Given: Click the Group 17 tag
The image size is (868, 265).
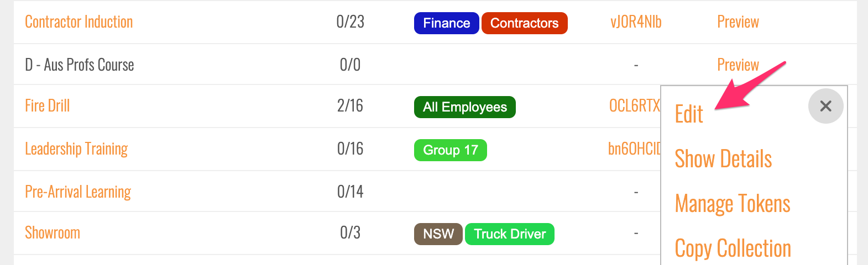Looking at the screenshot, I should [x=450, y=150].
